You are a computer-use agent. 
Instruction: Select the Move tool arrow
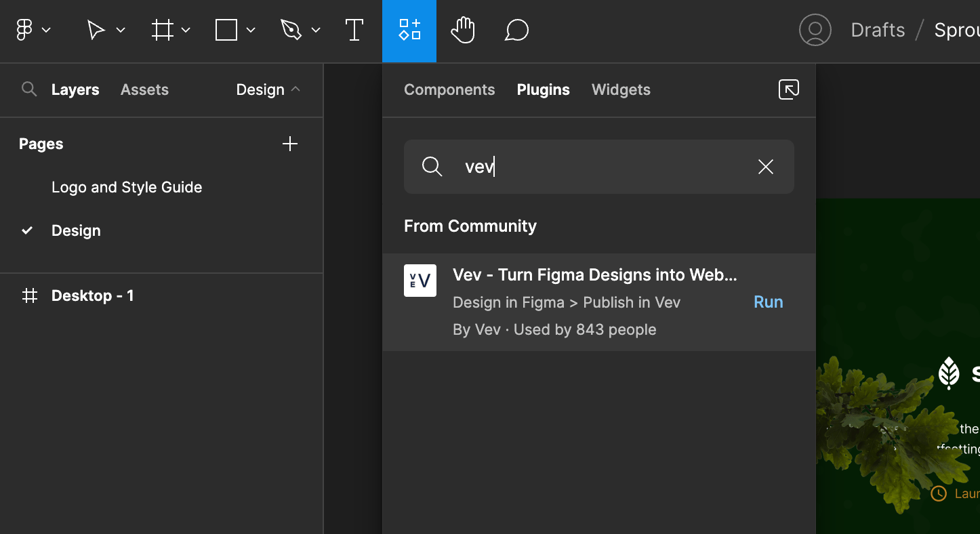(96, 30)
